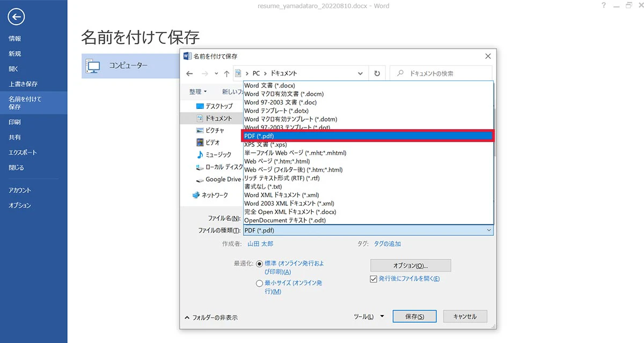The height and width of the screenshot is (343, 644).
Task: Open the ミュージック folder
Action: (214, 155)
